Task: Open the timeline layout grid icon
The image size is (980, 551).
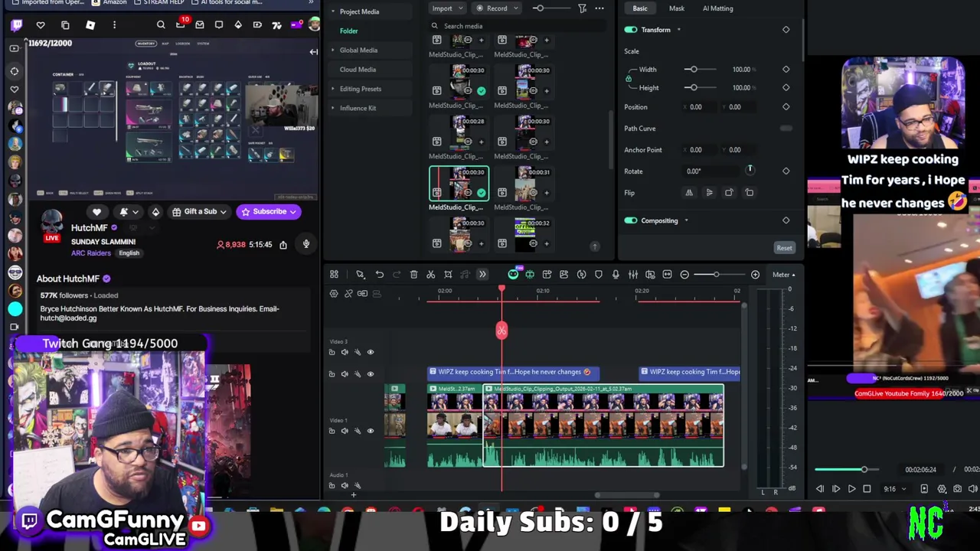Action: click(x=334, y=275)
